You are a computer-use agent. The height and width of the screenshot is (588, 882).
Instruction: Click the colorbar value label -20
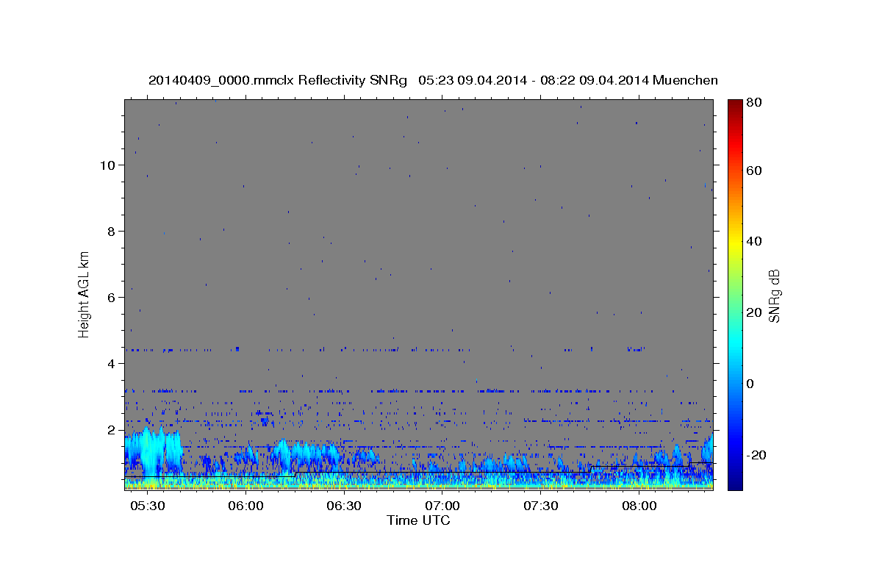tap(757, 455)
